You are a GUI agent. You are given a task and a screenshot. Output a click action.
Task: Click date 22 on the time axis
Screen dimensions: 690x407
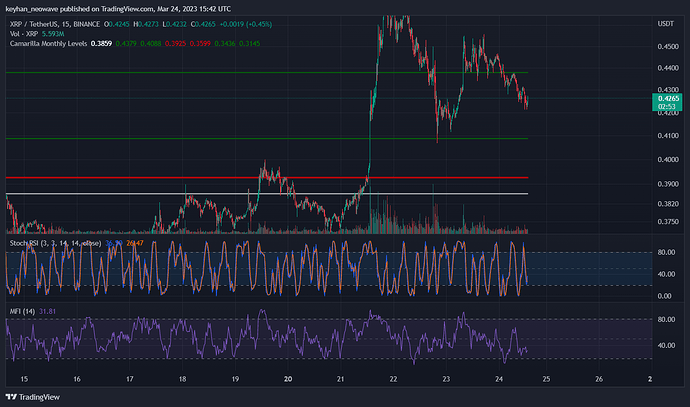pos(394,379)
